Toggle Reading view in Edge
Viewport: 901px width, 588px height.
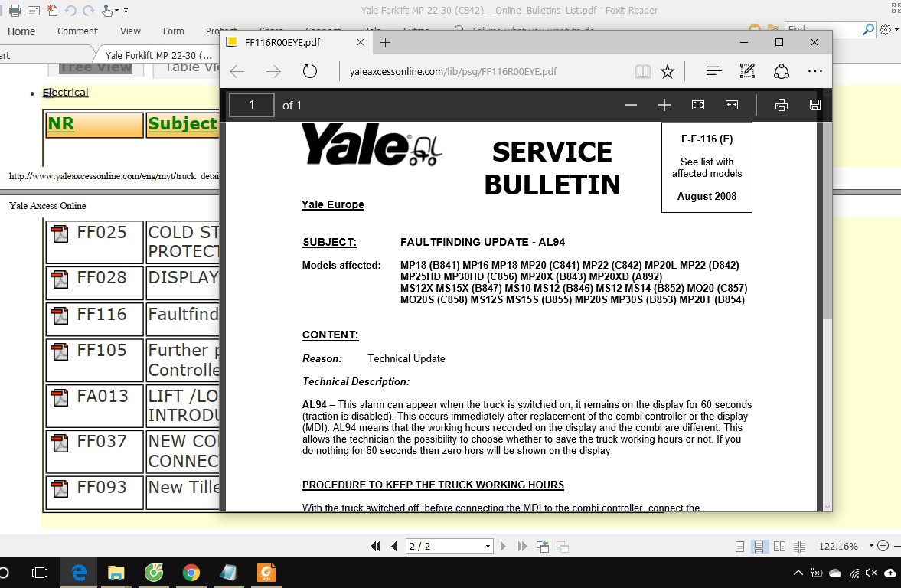tap(642, 70)
